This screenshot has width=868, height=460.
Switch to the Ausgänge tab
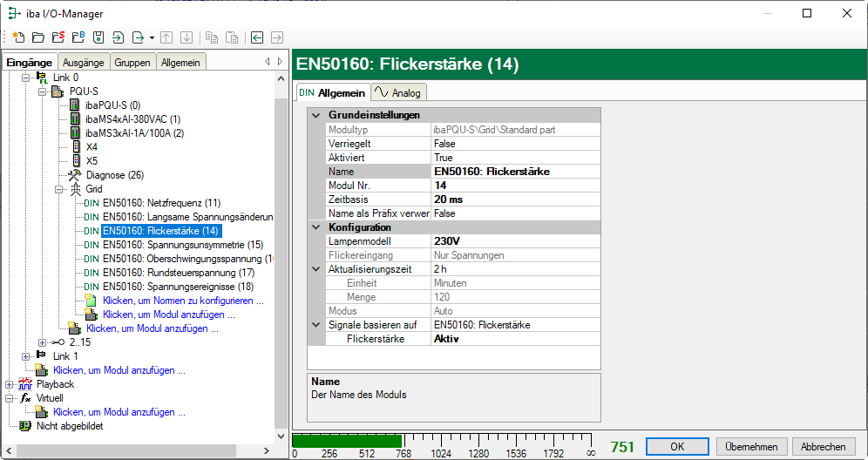click(x=84, y=62)
